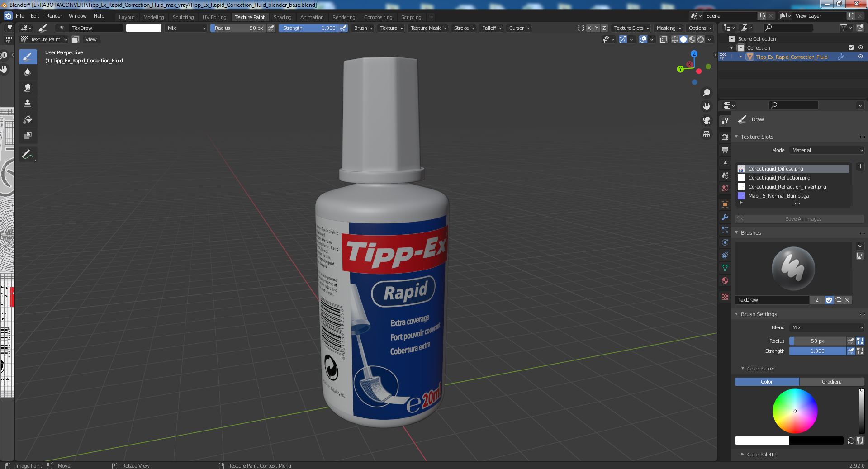Image resolution: width=868 pixels, height=469 pixels.
Task: Open the Object properties tab
Action: (x=725, y=204)
